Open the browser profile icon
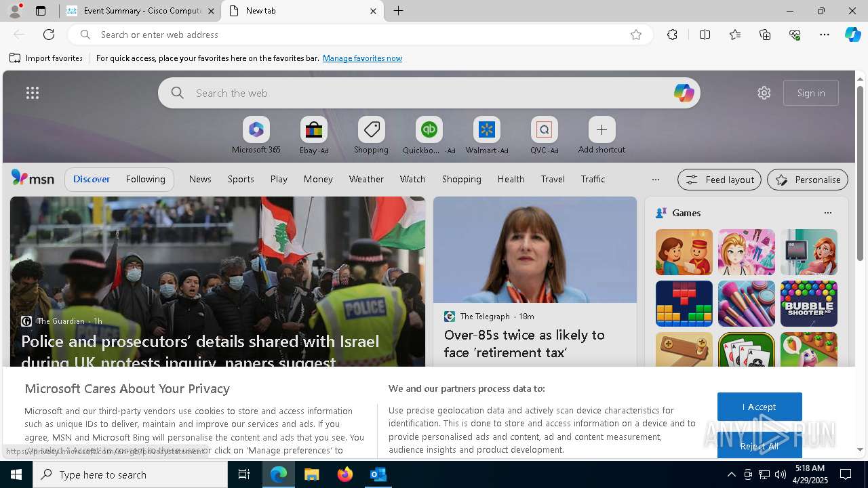This screenshot has height=488, width=868. click(14, 11)
